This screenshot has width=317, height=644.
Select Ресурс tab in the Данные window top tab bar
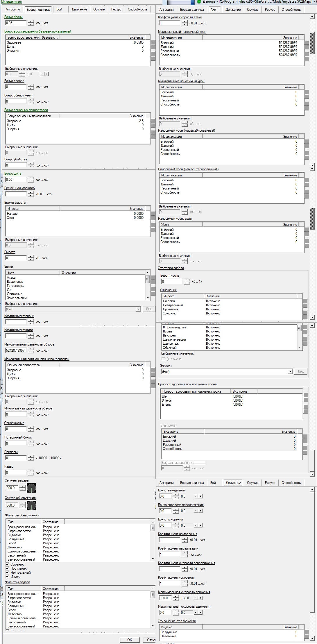point(270,10)
